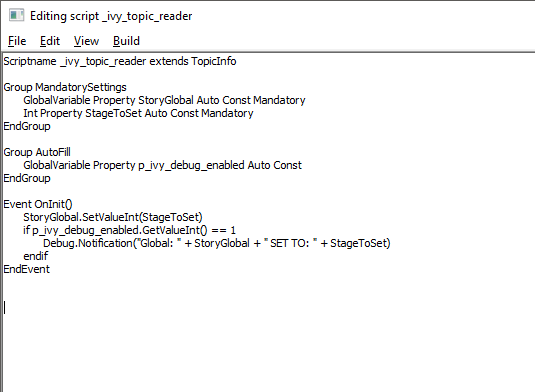Click the first EndGroup line
535x392 pixels.
click(x=27, y=126)
